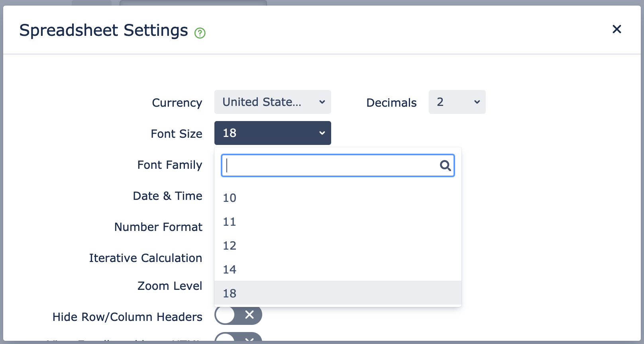Close the Spreadsheet Settings dialog
Viewport: 644px width, 344px height.
pos(617,29)
